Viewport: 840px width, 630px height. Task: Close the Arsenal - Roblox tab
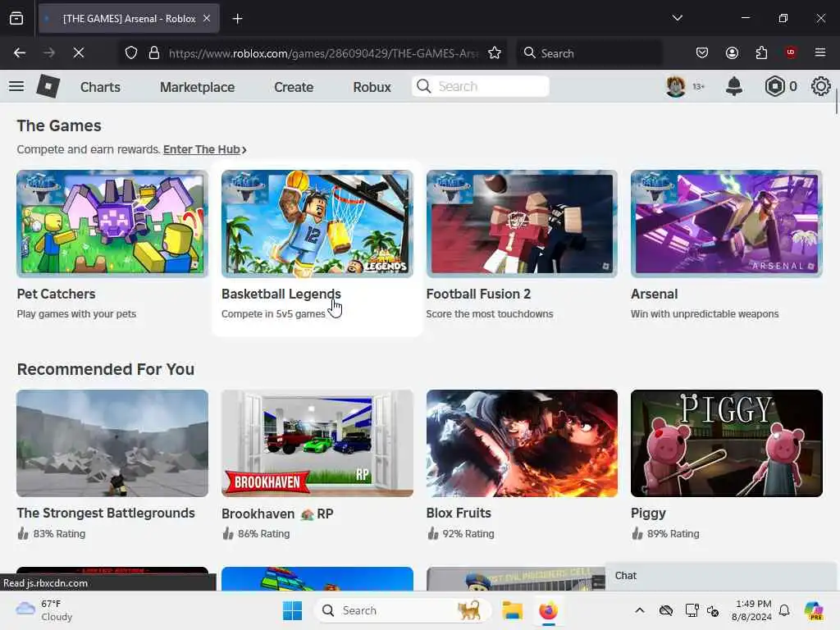207,18
